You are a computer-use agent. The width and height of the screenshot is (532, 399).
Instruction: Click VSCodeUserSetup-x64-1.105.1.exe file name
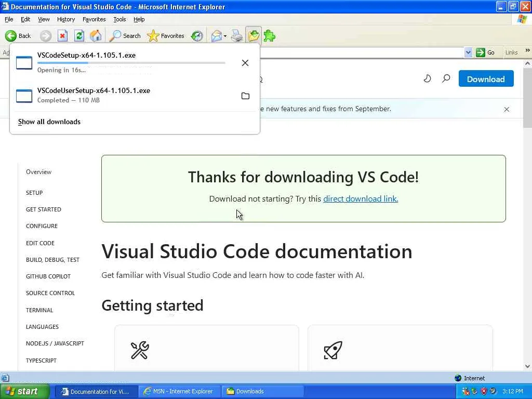(x=94, y=90)
